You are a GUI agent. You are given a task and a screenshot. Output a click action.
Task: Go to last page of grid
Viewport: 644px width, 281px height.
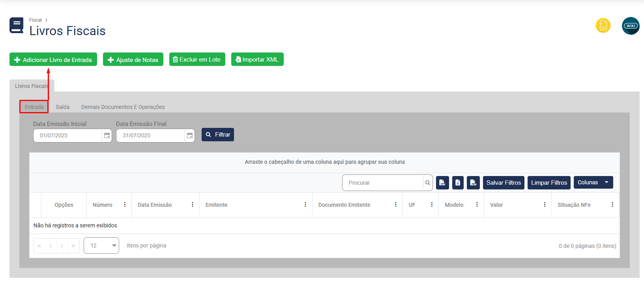tap(73, 245)
